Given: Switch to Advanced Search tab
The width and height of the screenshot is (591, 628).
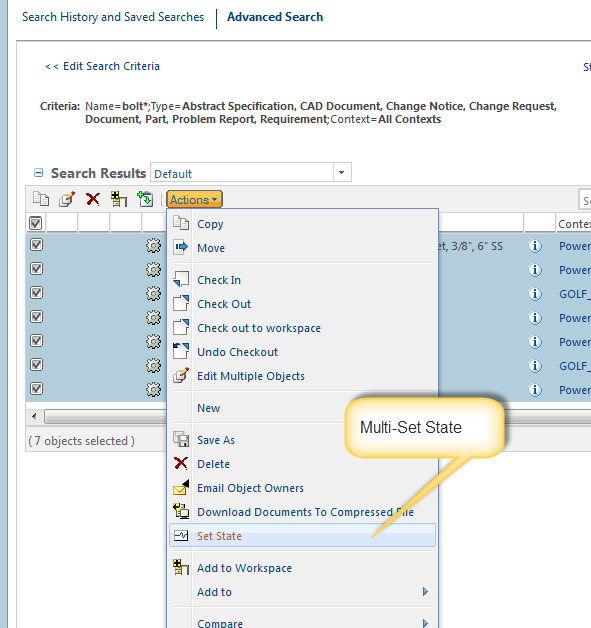Looking at the screenshot, I should coord(275,17).
